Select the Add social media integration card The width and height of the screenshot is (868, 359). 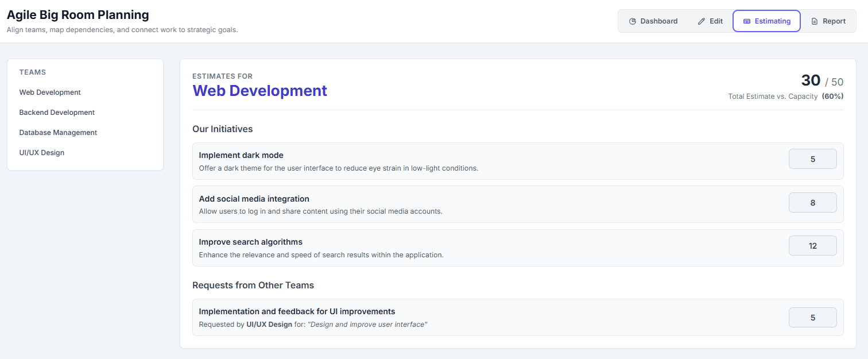[x=402, y=204]
